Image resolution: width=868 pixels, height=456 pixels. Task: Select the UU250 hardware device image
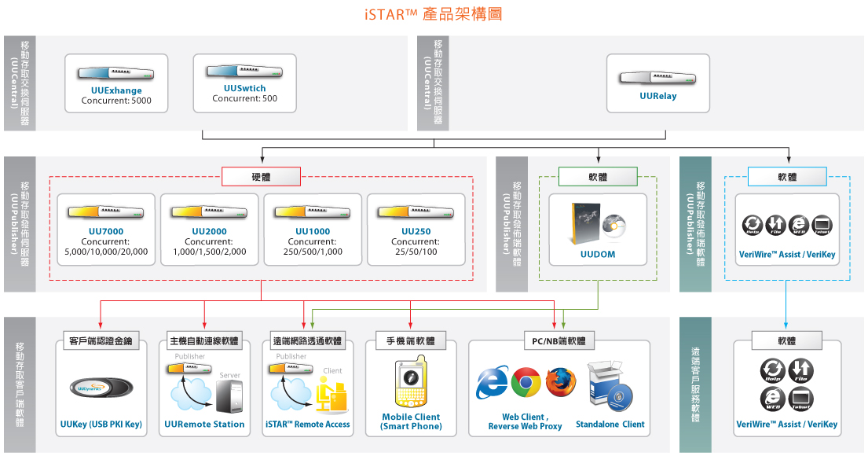[x=416, y=212]
